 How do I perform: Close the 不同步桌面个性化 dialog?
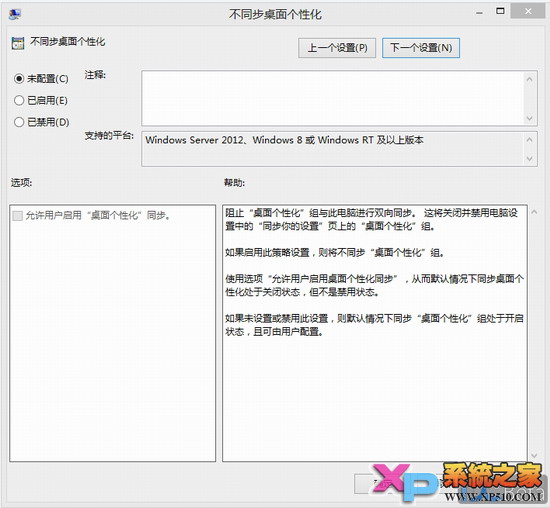[528, 12]
